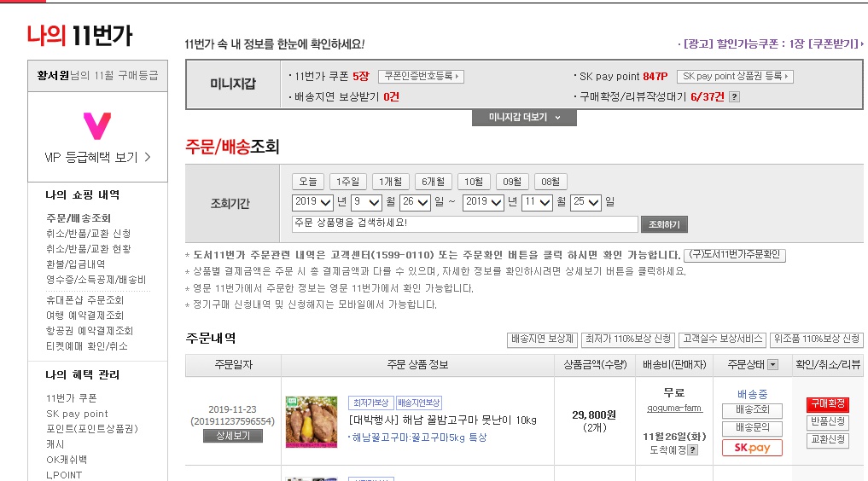Click the SK pay button in order row
Image resolution: width=868 pixels, height=481 pixels.
tap(752, 448)
